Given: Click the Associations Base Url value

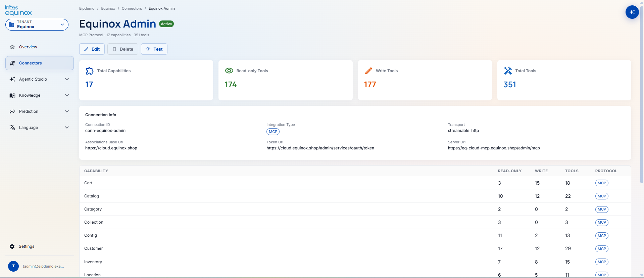Looking at the screenshot, I should pyautogui.click(x=111, y=148).
